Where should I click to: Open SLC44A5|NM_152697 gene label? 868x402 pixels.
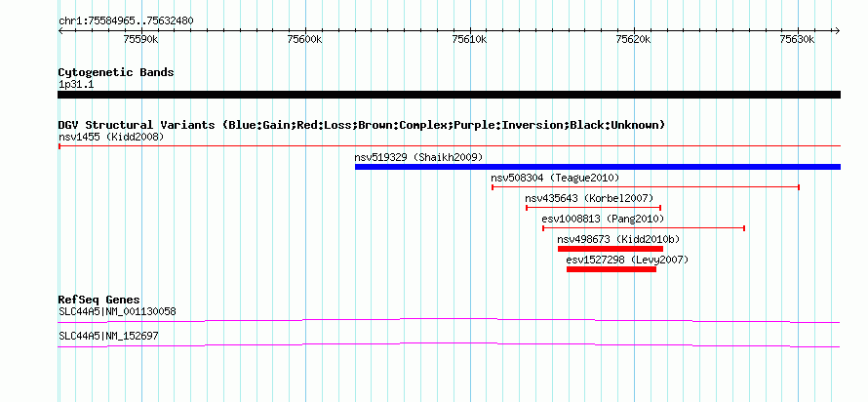[108, 336]
